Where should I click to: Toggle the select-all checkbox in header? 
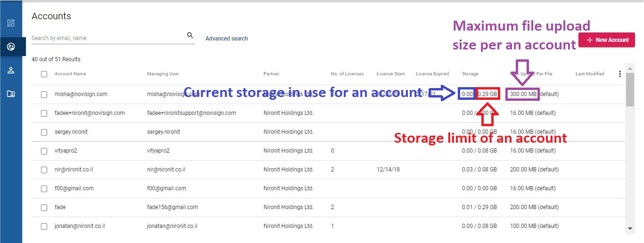click(44, 74)
